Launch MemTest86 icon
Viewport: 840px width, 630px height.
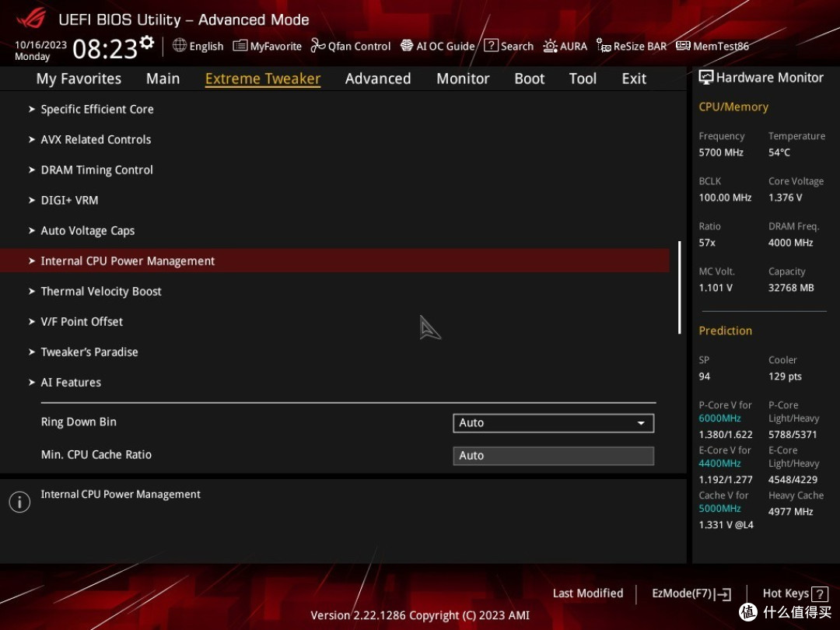[683, 46]
